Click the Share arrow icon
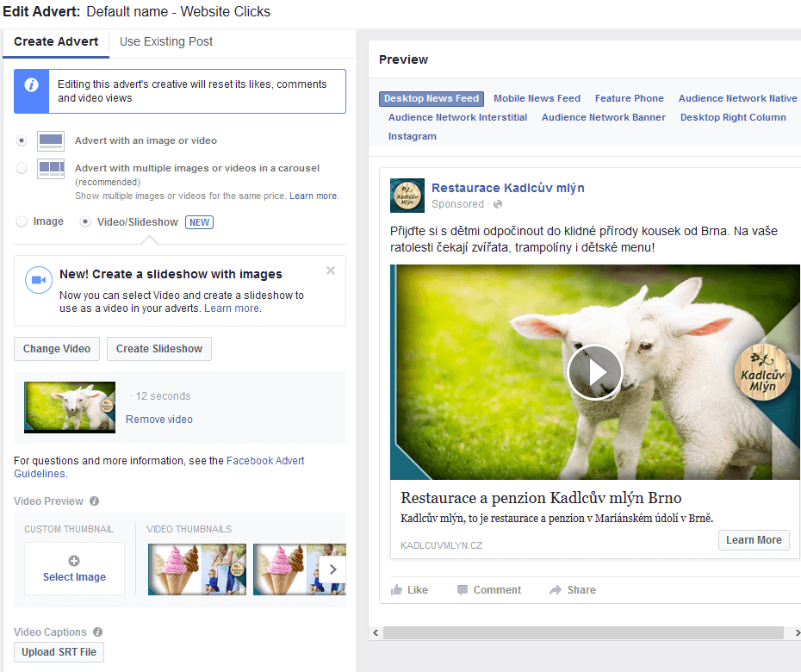The height and width of the screenshot is (672, 801). click(556, 590)
